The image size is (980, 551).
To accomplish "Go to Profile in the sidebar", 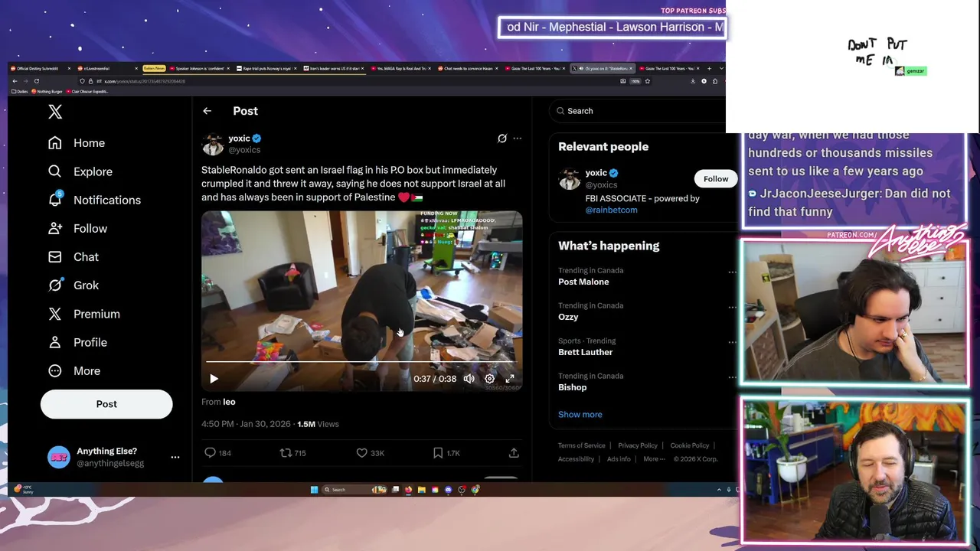I will [x=77, y=342].
